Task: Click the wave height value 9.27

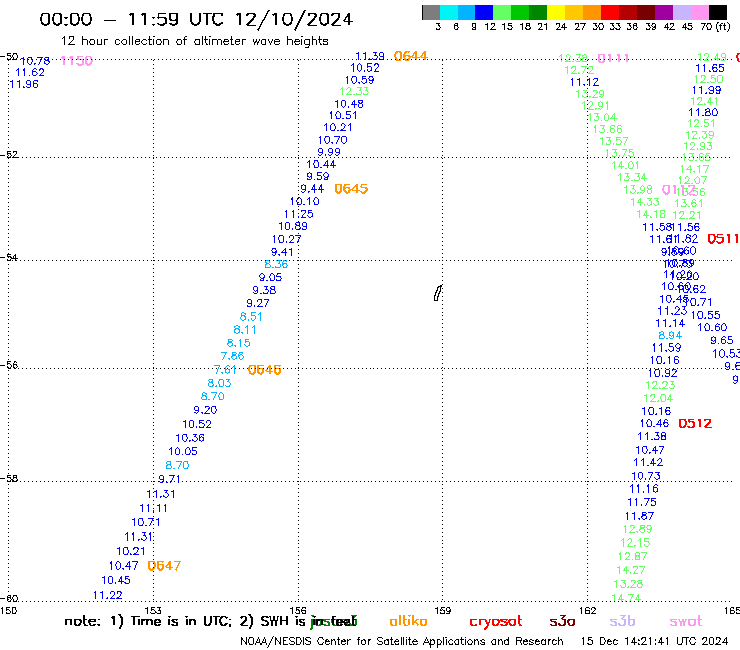Action: click(258, 303)
